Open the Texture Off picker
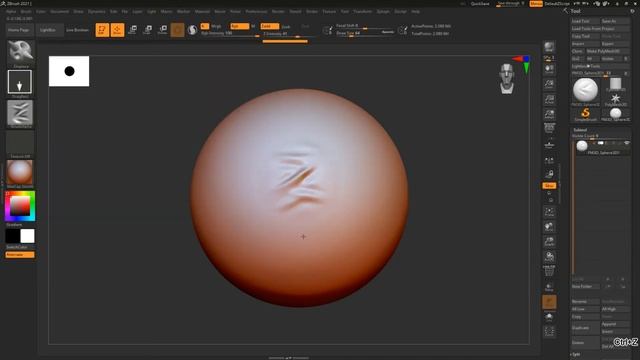The image size is (640, 360). tap(20, 142)
